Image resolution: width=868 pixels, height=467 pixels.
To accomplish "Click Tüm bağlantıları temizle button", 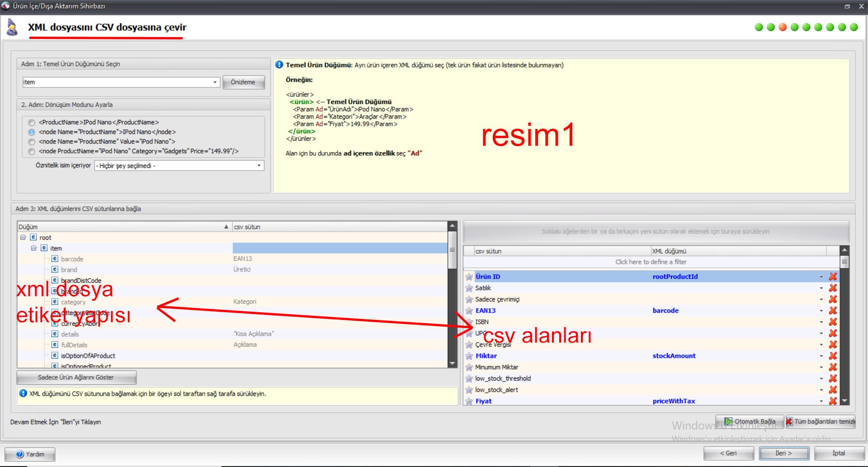I will click(821, 421).
